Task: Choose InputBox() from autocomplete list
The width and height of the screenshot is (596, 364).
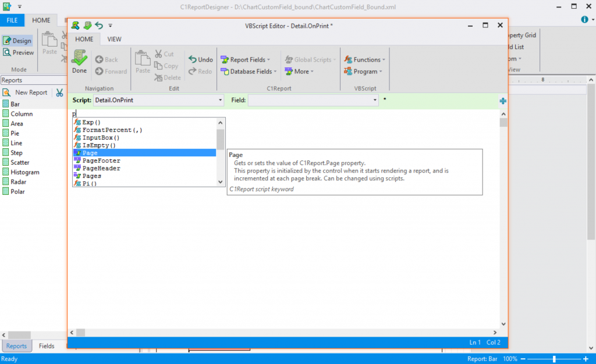Action: tap(144, 137)
